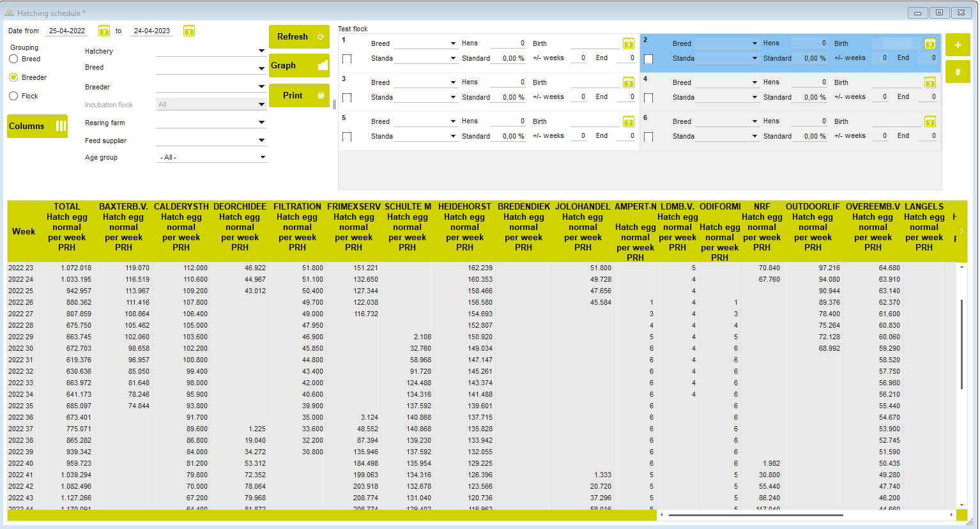Open Birth calendar for test flock 6
Image resolution: width=980 pixels, height=529 pixels.
coord(930,121)
